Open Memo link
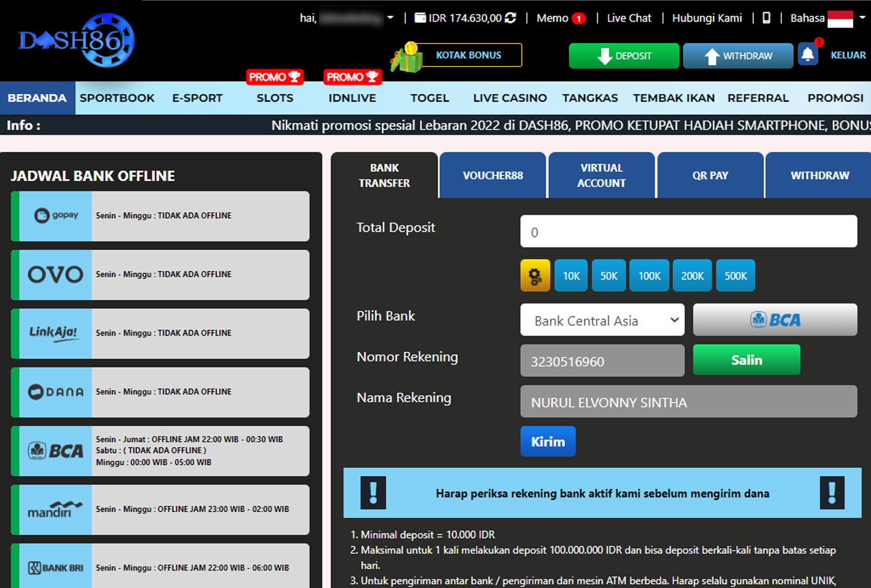Screen dimensions: 871x588 (552, 18)
